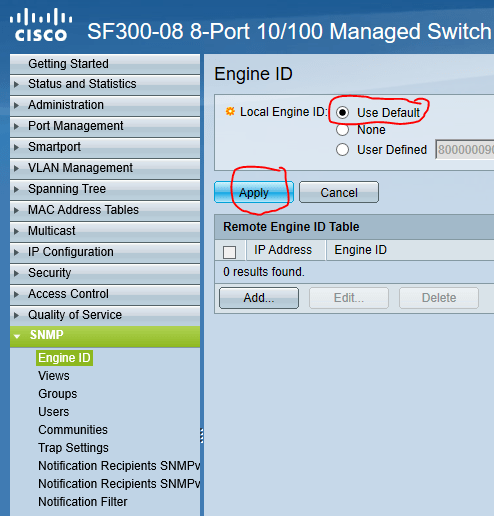Select the None engine ID option

pos(342,130)
